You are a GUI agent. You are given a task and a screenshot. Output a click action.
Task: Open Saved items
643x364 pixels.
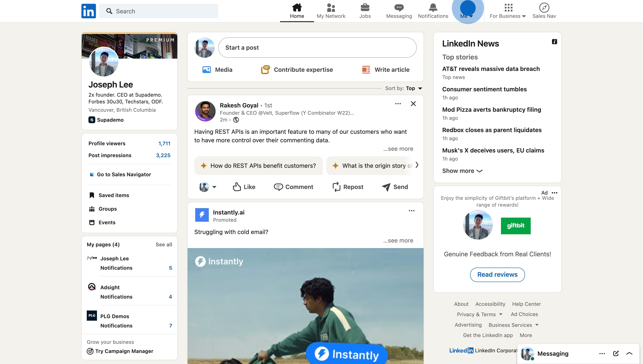(109, 195)
